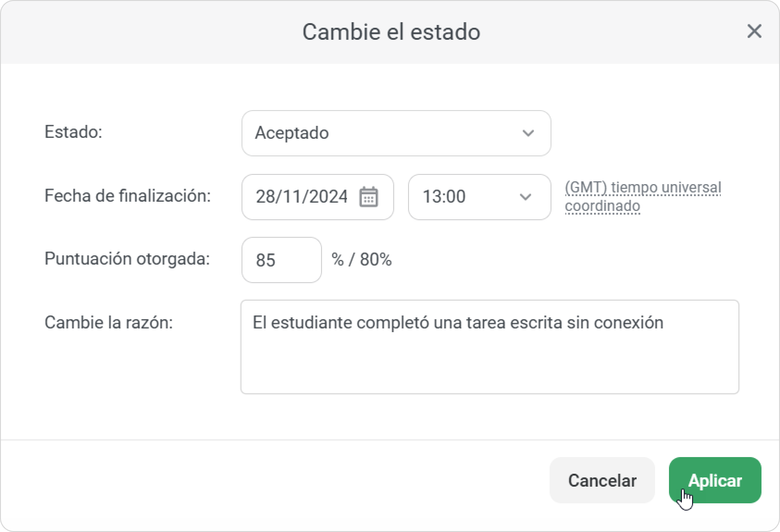Select the Fecha de finalización: label

coord(128,196)
